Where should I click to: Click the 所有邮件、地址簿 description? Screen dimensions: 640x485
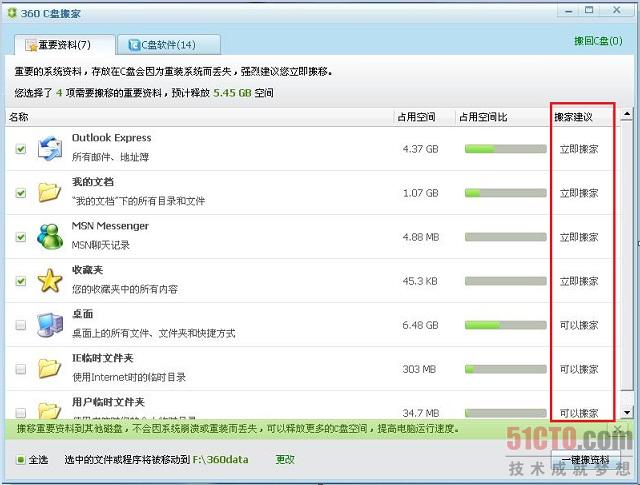(x=110, y=157)
